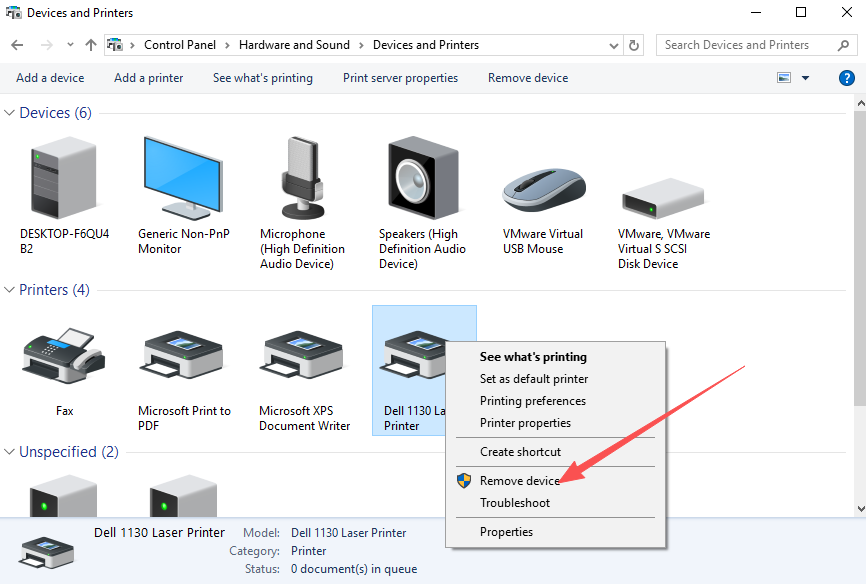The height and width of the screenshot is (584, 866).
Task: Collapse the Printers (4) group
Action: tap(9, 290)
